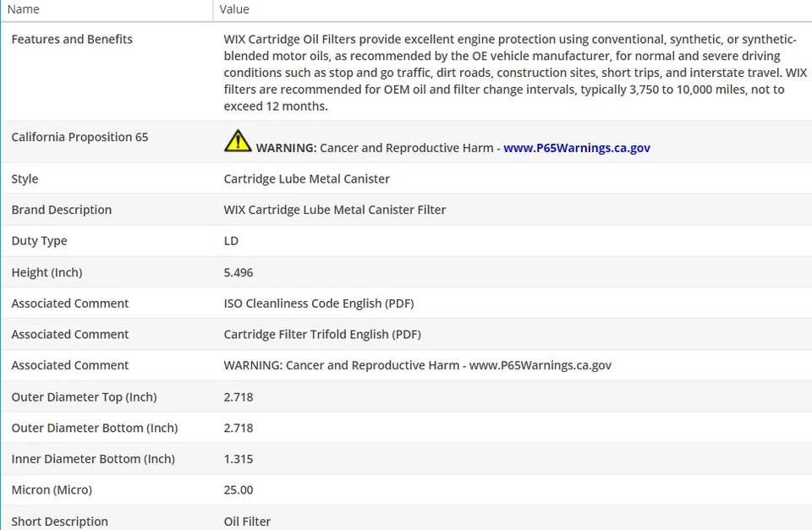Select the Duty Type value LD
812x530 pixels.
pyautogui.click(x=231, y=241)
